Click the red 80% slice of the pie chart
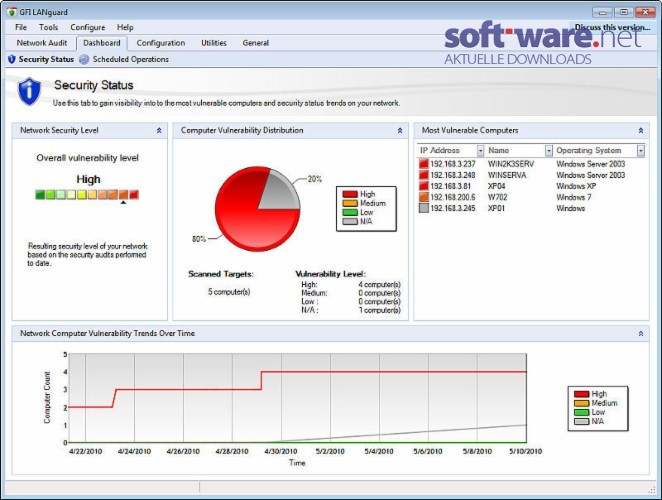The width and height of the screenshot is (662, 500). [247, 220]
